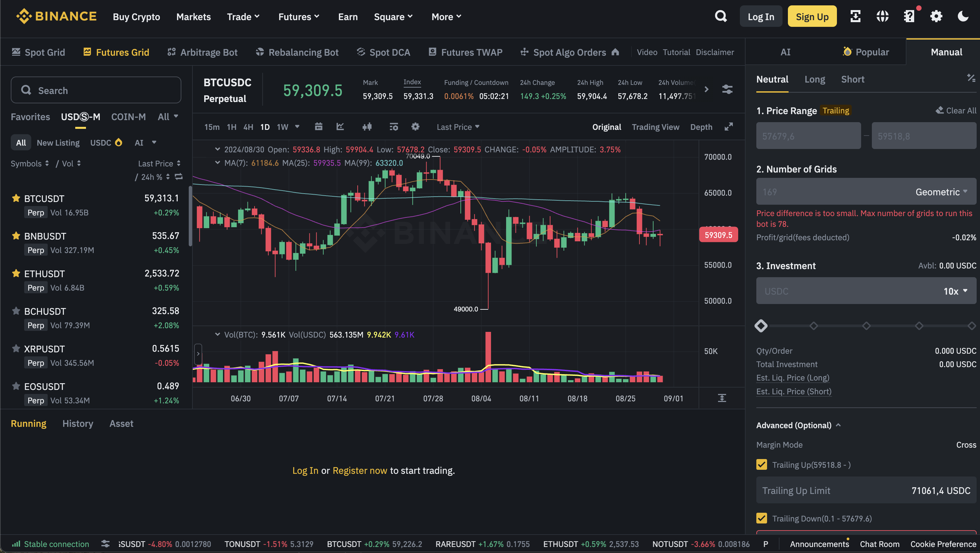Screen dimensions: 980x553
Task: Click the Stable connection signal indicator
Action: click(50, 544)
